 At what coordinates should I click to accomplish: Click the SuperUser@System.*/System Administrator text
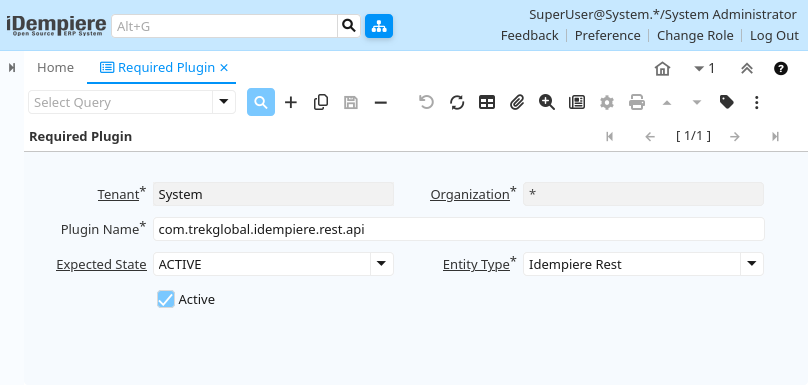pyautogui.click(x=663, y=14)
